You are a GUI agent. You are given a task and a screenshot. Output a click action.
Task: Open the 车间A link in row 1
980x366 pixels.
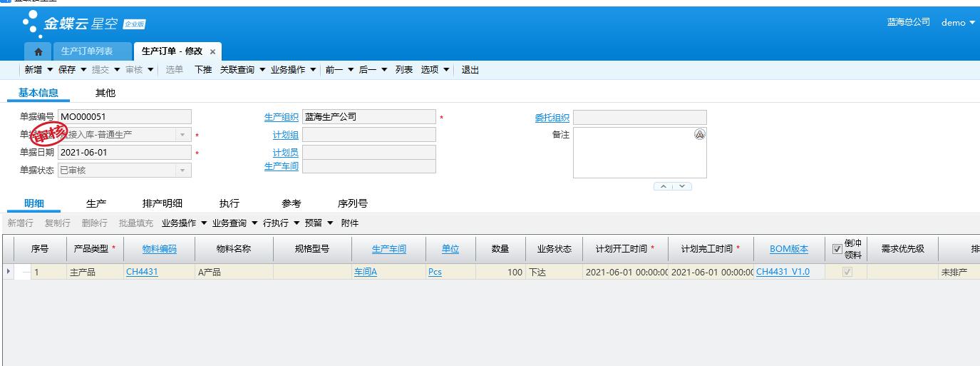pyautogui.click(x=366, y=272)
